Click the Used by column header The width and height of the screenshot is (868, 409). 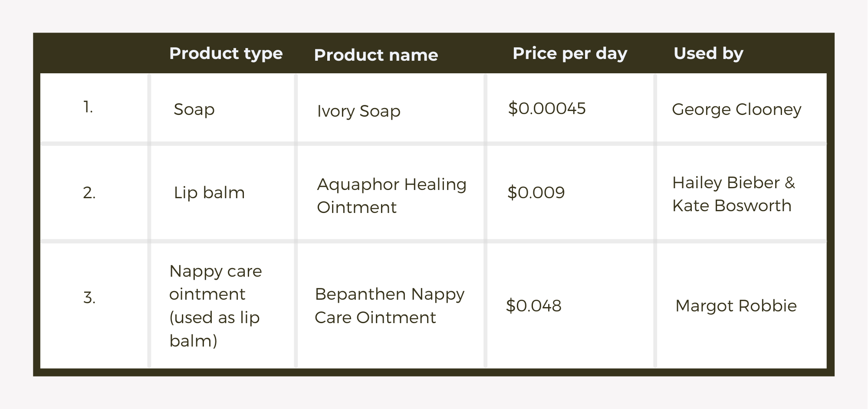tap(708, 53)
